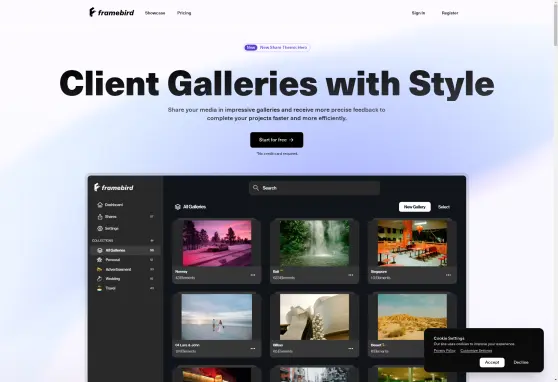
Task: Open the Privacy Policy link
Action: (444, 351)
